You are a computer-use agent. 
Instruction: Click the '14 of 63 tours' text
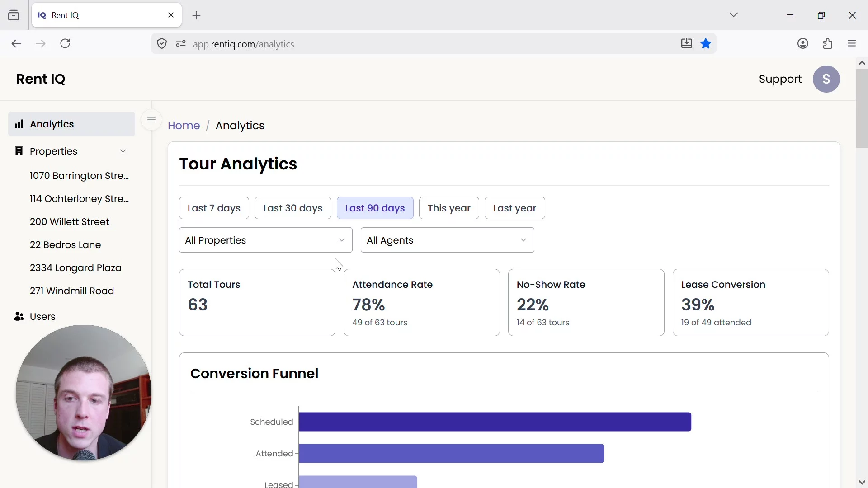(543, 323)
